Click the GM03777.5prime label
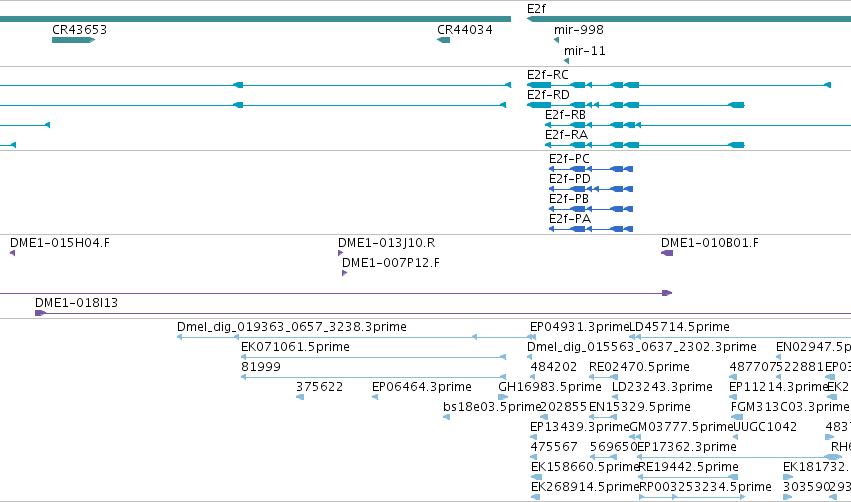 (681, 428)
